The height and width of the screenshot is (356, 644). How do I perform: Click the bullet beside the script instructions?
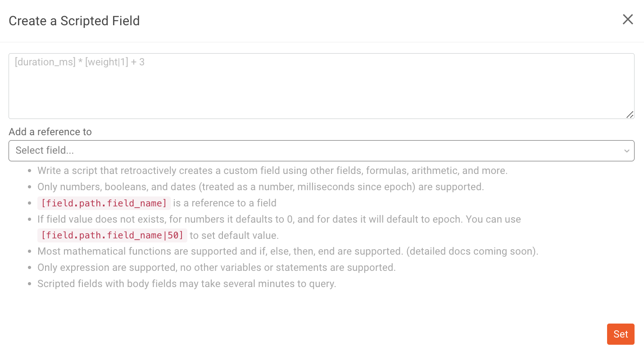click(x=29, y=170)
